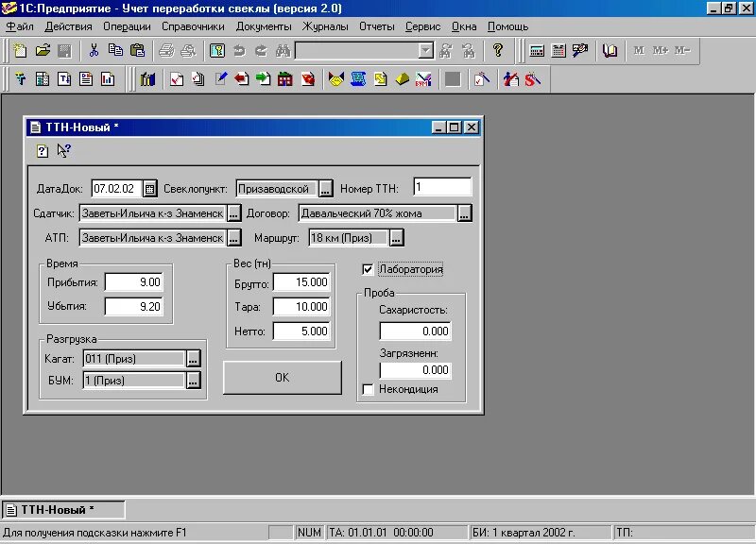The image size is (756, 544).
Task: Click the open book icon in toolbar
Action: click(x=610, y=51)
